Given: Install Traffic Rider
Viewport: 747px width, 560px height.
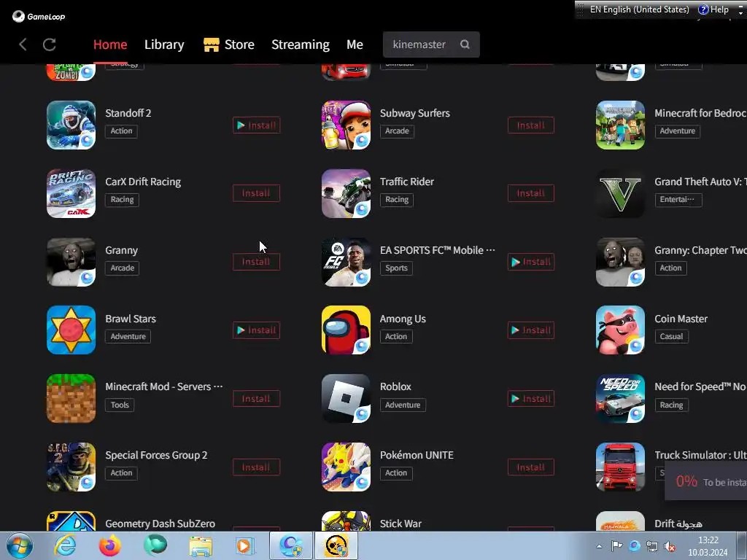Looking at the screenshot, I should [531, 193].
